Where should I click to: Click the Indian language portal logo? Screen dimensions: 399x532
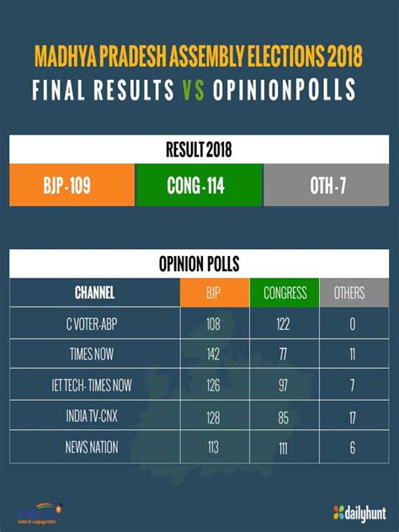[40, 513]
